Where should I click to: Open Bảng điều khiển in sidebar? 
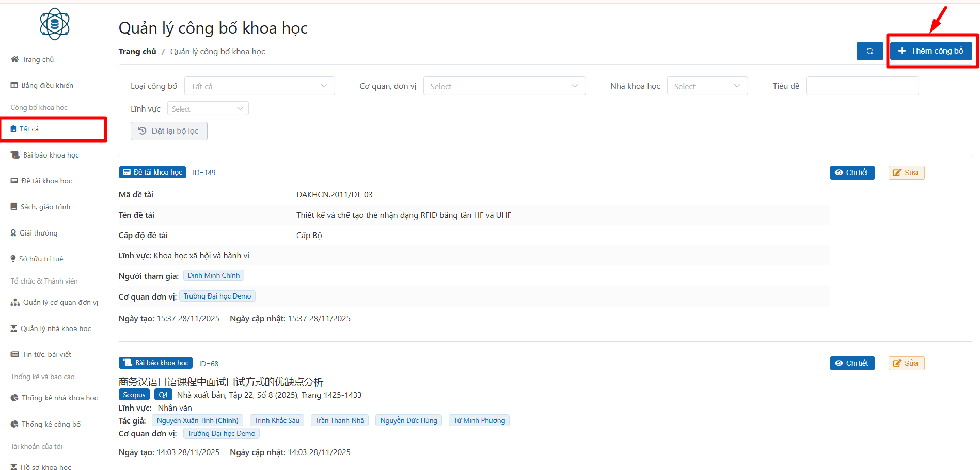tap(47, 86)
